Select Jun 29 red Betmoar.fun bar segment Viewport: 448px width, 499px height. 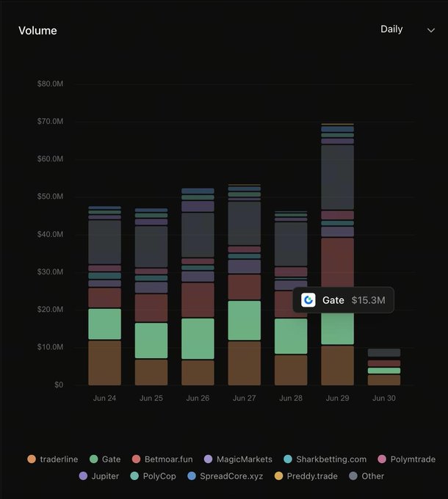(338, 262)
